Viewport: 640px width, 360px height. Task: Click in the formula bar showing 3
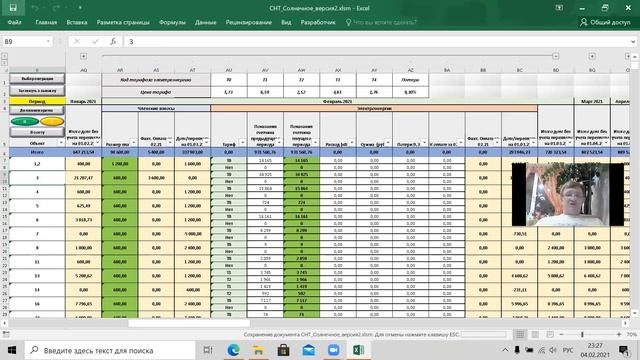pos(376,42)
